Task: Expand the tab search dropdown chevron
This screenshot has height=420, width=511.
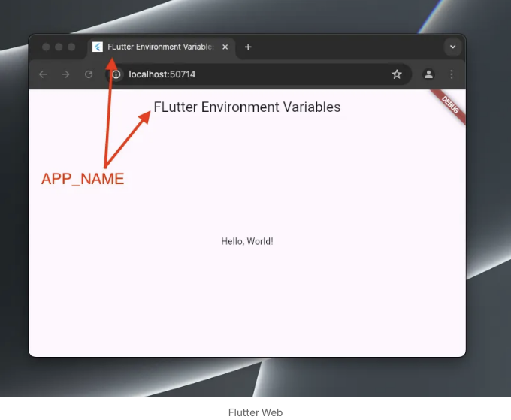Action: 452,47
